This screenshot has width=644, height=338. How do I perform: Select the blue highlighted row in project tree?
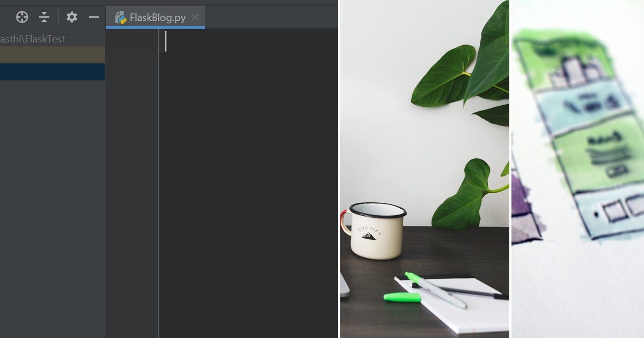52,72
